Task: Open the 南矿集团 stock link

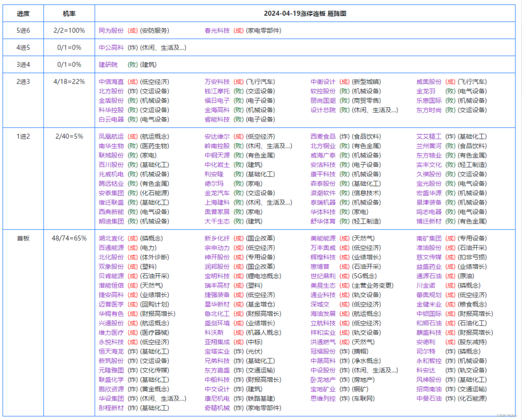Action: [429, 238]
